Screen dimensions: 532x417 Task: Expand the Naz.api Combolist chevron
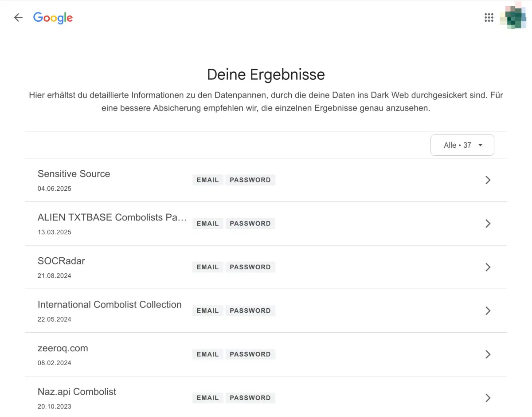[x=488, y=398]
